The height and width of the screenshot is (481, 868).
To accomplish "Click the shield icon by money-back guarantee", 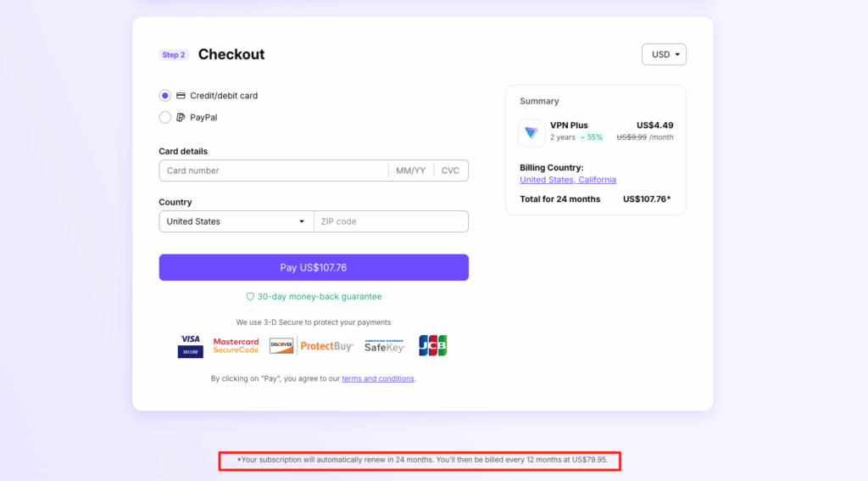I will (250, 296).
